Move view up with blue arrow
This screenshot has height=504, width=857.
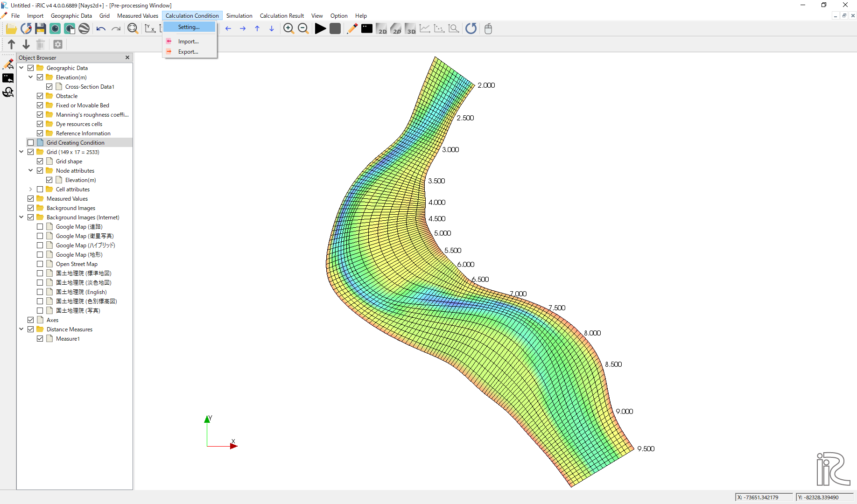(x=257, y=28)
